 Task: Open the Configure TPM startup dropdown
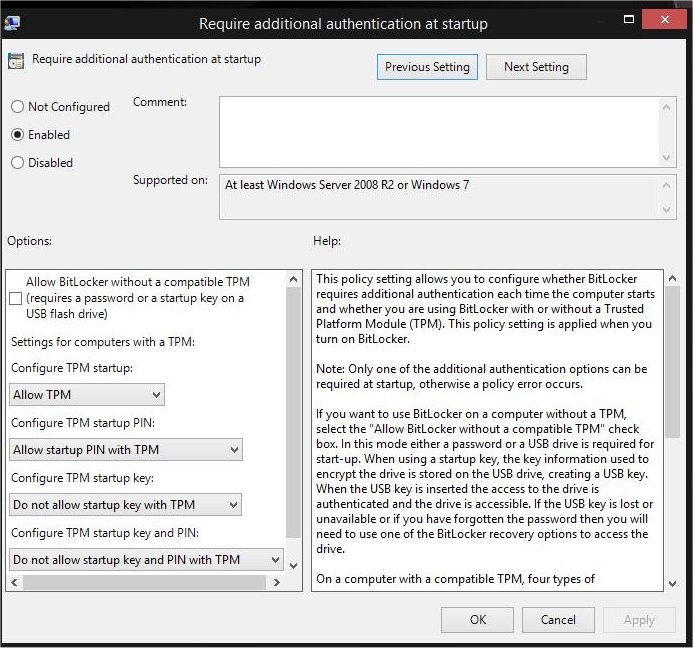tap(87, 395)
